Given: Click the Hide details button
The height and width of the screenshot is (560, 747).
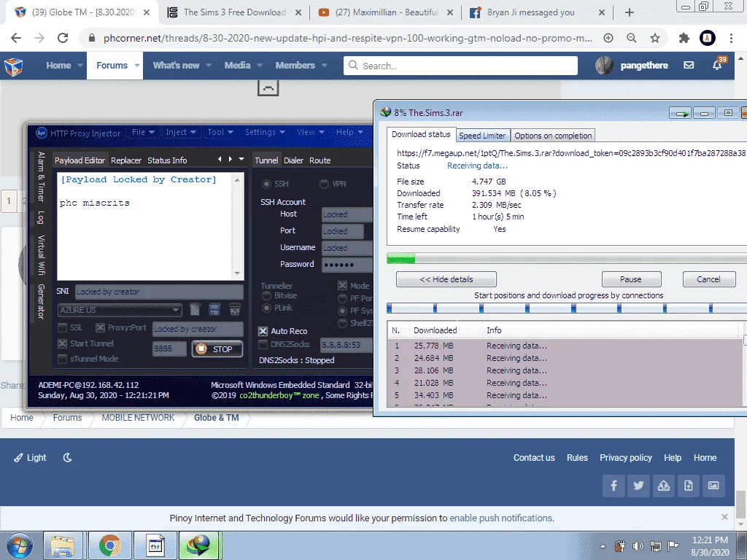Looking at the screenshot, I should [x=446, y=279].
